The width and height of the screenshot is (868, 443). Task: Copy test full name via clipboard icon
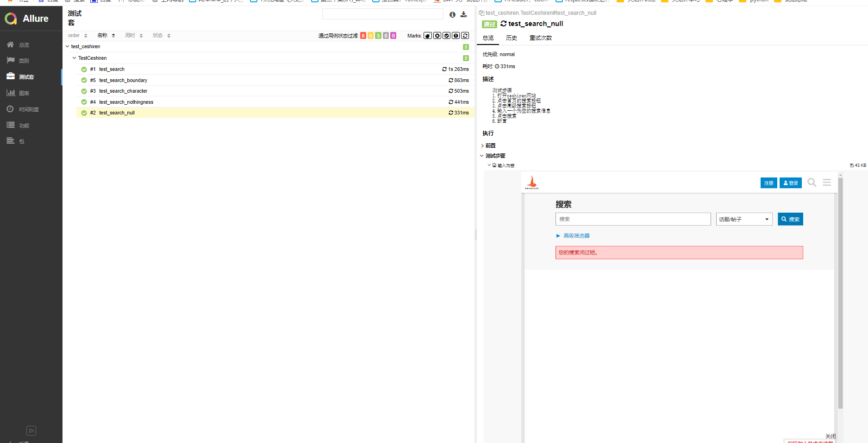click(481, 13)
